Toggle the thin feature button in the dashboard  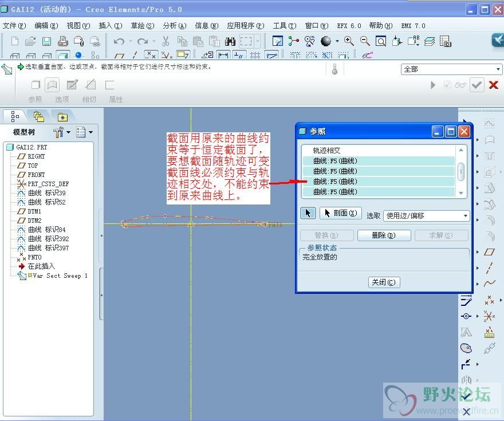[109, 85]
